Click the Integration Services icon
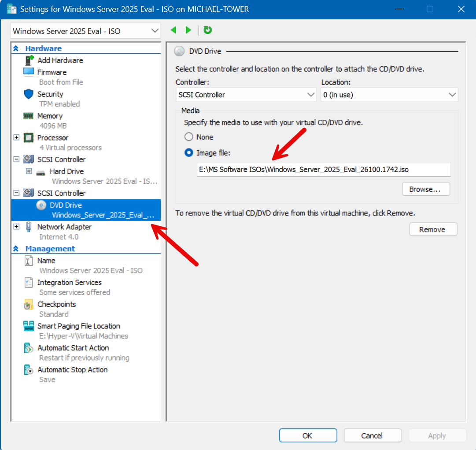Screen dimensions: 476x450 pos(28,282)
